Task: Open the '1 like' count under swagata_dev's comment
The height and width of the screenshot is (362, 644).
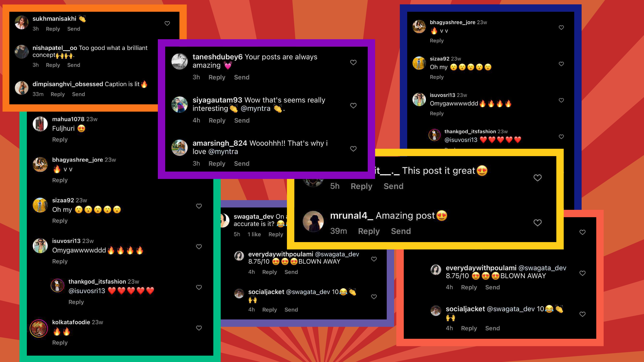Action: [254, 234]
